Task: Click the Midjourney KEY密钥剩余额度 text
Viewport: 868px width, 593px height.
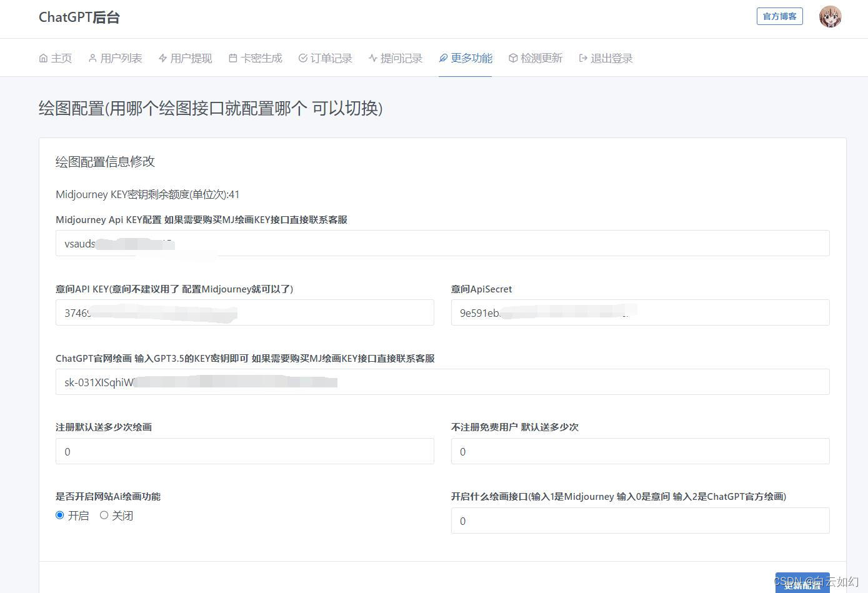Action: [x=147, y=194]
